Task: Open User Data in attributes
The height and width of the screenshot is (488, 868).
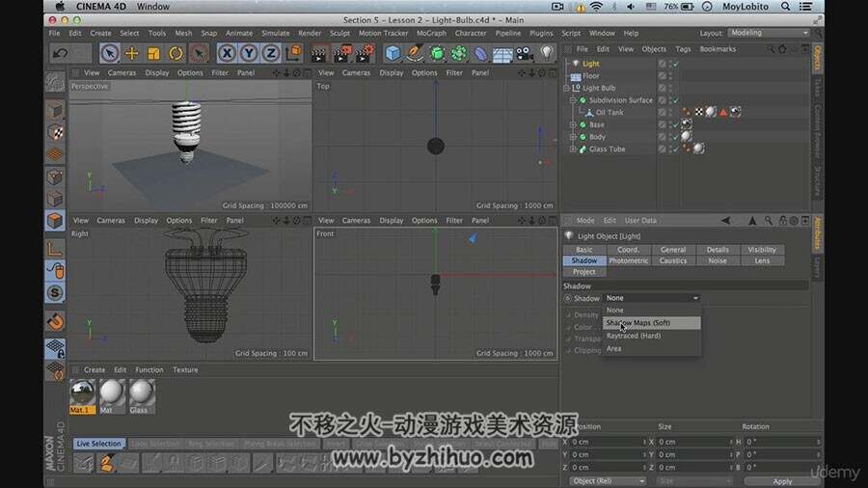Action: point(640,220)
